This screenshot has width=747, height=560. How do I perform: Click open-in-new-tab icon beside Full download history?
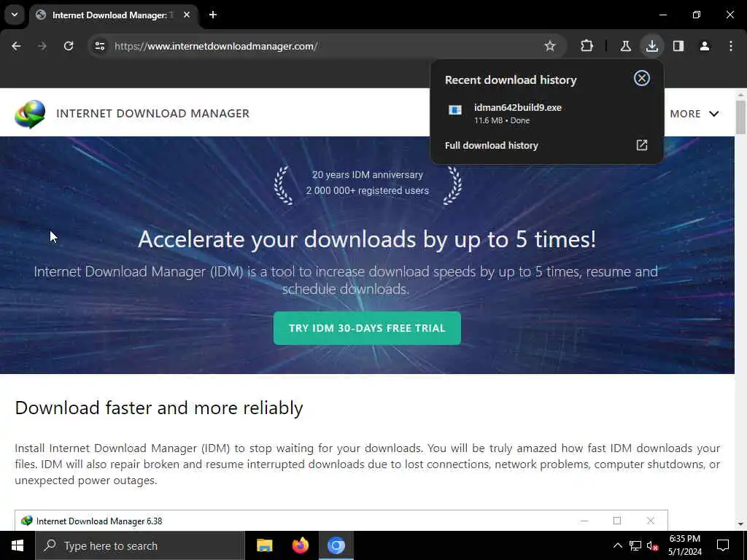642,145
